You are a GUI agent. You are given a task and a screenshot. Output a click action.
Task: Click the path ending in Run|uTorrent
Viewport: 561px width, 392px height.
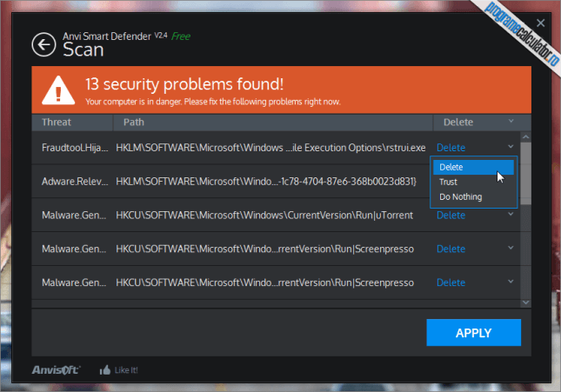click(264, 215)
